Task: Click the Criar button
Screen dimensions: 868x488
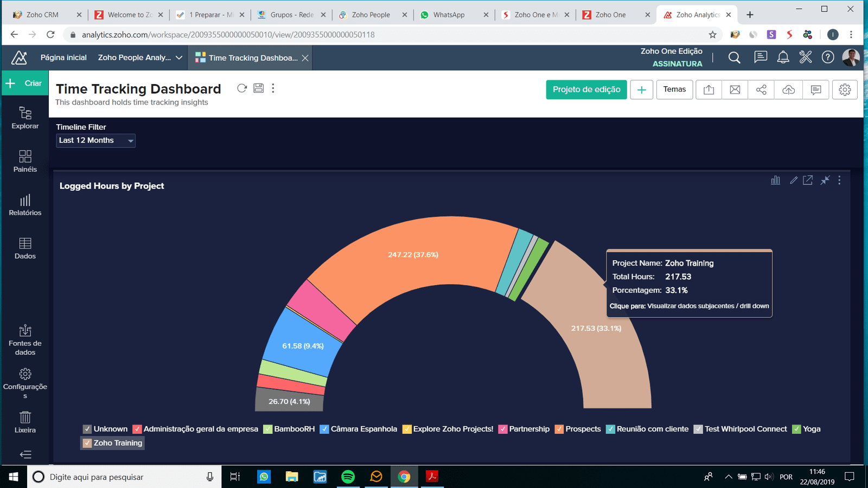Action: pyautogui.click(x=25, y=83)
